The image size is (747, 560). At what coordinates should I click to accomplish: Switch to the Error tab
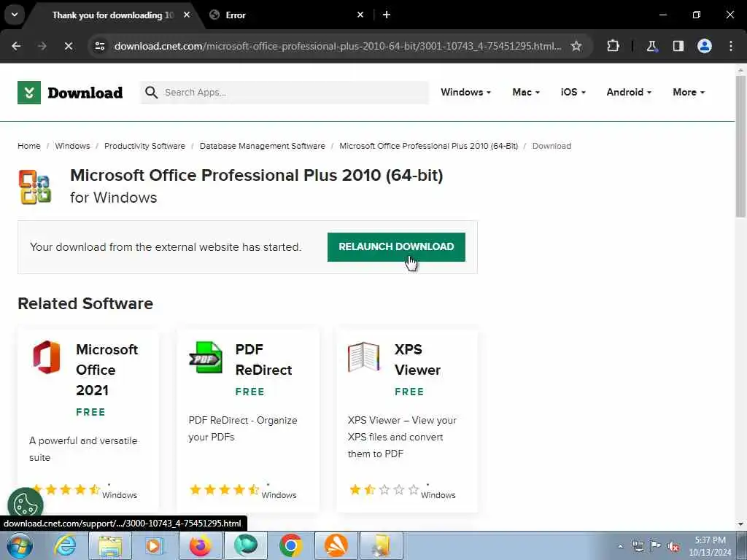(x=286, y=15)
